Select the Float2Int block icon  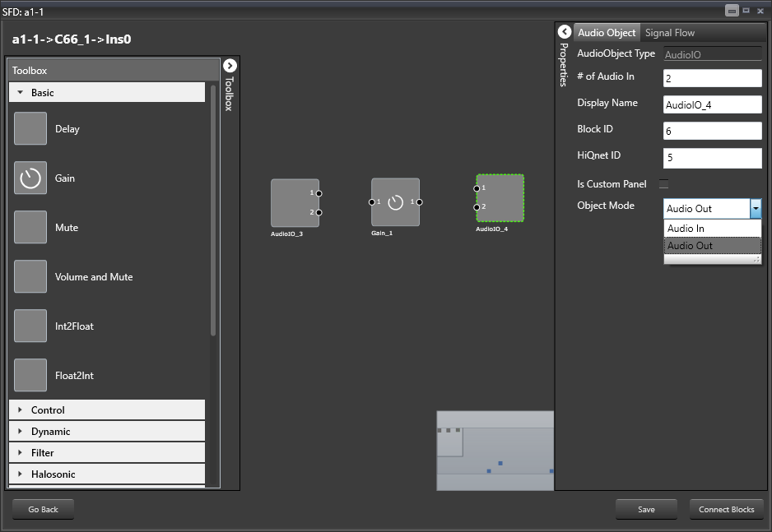pyautogui.click(x=30, y=375)
